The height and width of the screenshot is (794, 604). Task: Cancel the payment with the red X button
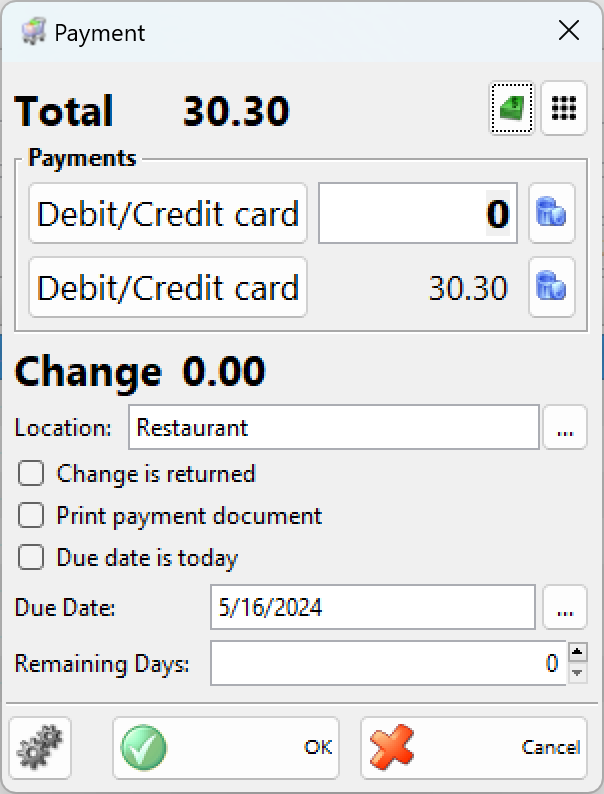pyautogui.click(x=474, y=747)
